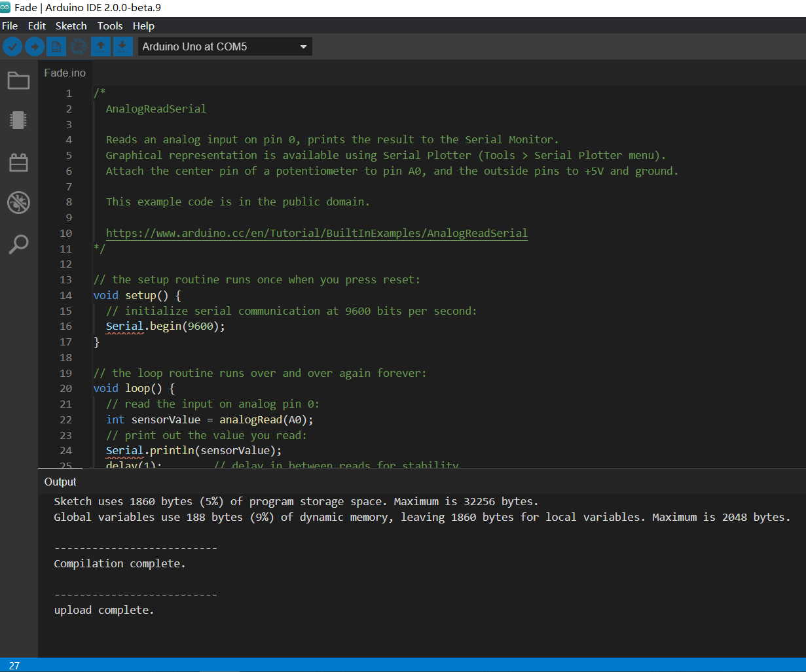Follow the arduino.cc AnalogReadSerial tutorial link
The height and width of the screenshot is (672, 806).
point(316,233)
